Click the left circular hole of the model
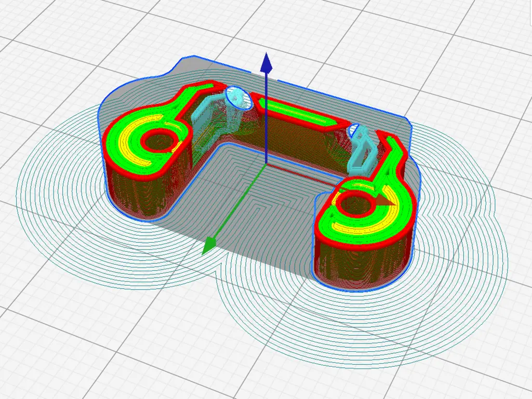Screen dimensions: 532x399 [159, 140]
